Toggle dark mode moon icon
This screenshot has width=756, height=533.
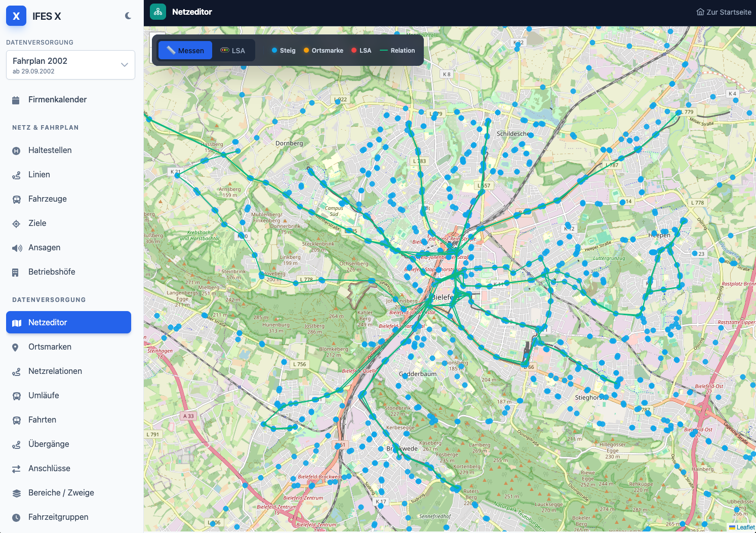pos(128,16)
